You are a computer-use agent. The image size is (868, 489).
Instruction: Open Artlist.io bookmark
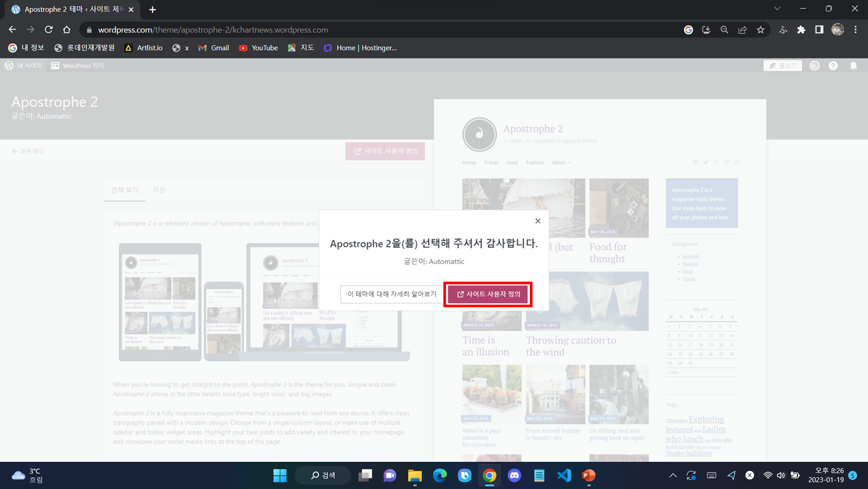(143, 48)
